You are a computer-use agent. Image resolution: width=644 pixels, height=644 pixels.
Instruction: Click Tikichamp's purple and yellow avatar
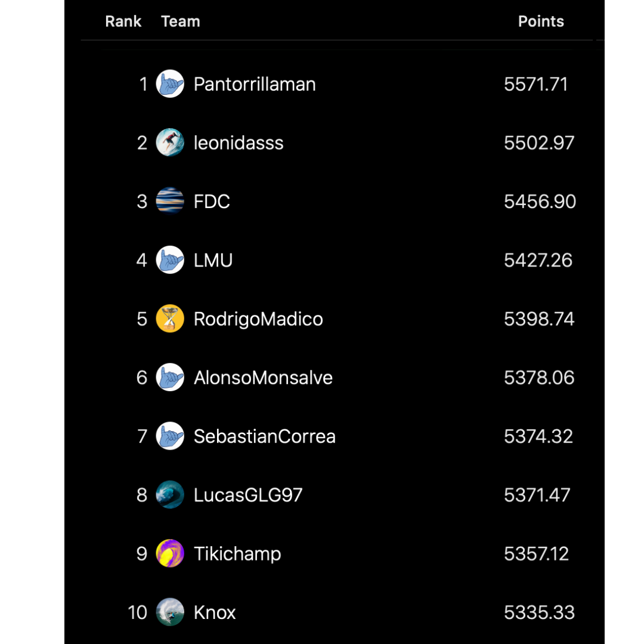(x=170, y=553)
